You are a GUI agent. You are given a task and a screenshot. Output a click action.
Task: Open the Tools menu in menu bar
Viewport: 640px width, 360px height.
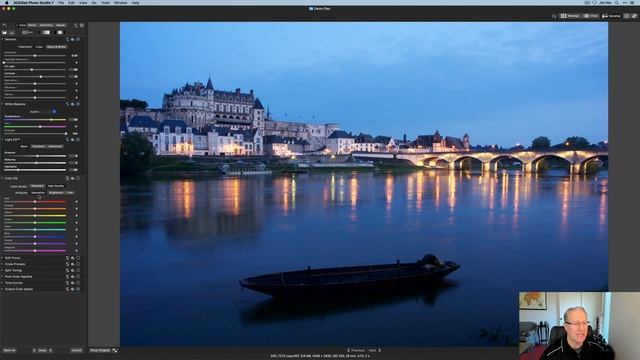105,2
